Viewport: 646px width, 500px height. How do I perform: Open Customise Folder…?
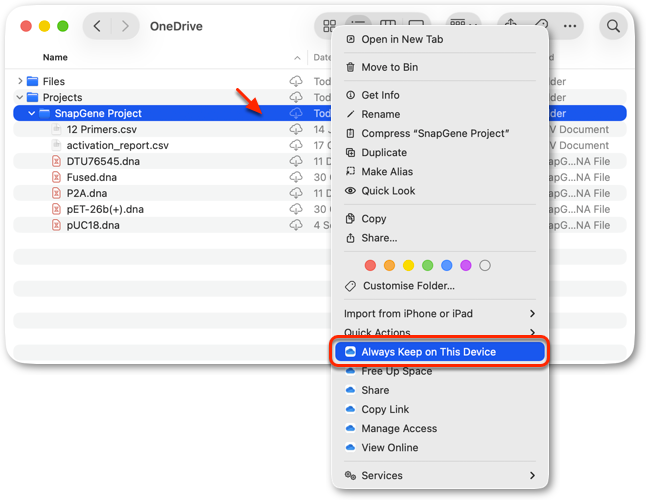click(x=440, y=286)
